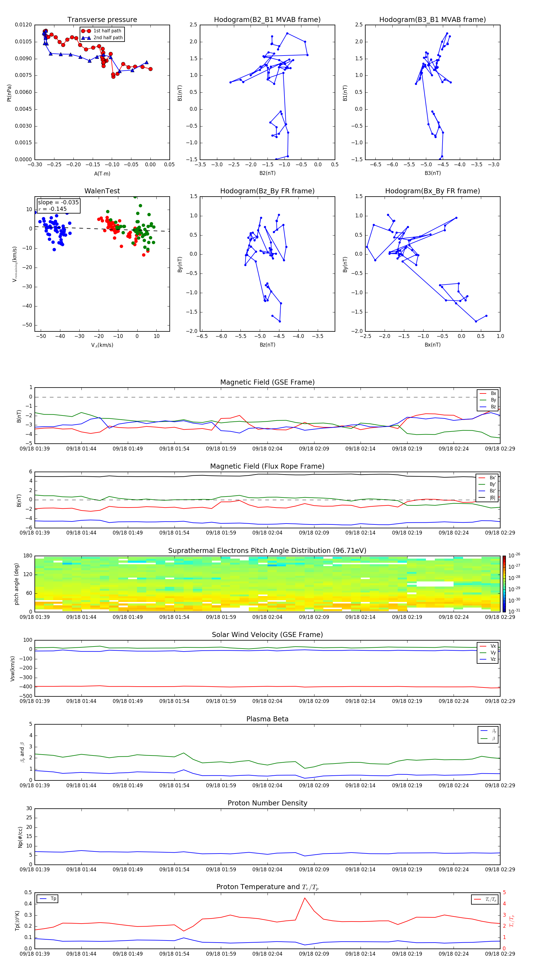Click the "Solar Wind Velocity (GSE Frame)" title

coord(267,635)
